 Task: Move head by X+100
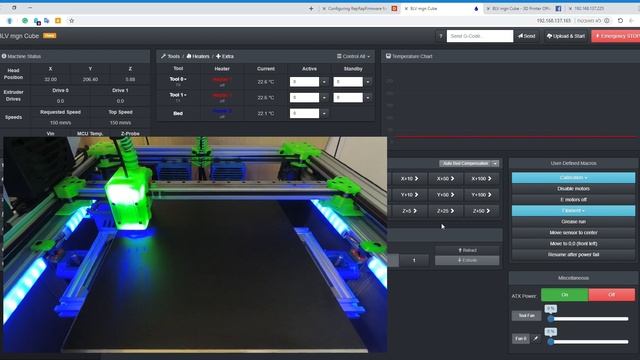(x=481, y=178)
